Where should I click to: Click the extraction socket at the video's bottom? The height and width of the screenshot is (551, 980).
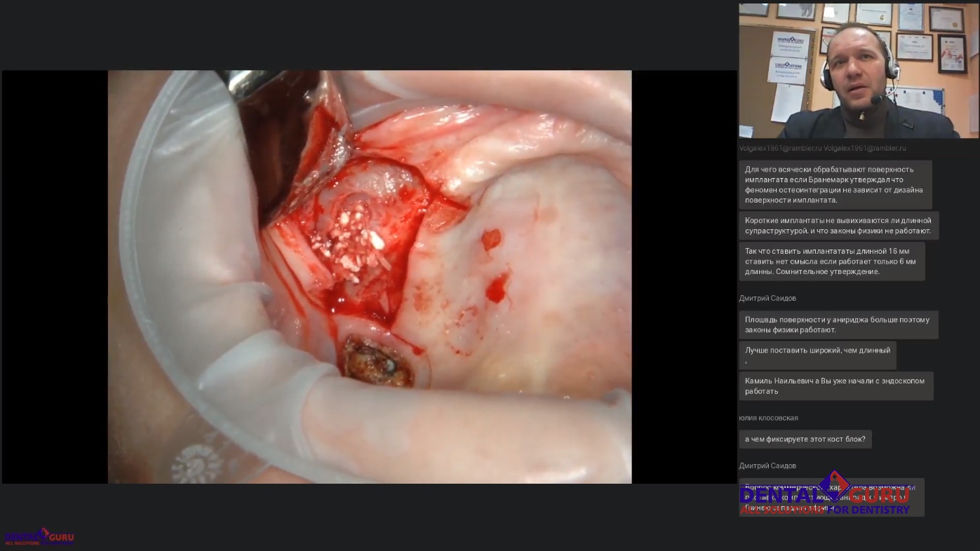point(380,362)
